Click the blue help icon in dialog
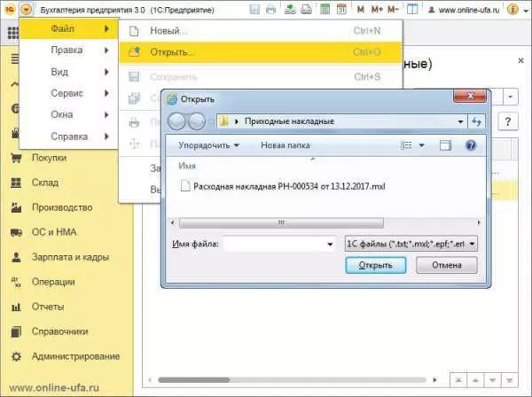 pos(471,145)
